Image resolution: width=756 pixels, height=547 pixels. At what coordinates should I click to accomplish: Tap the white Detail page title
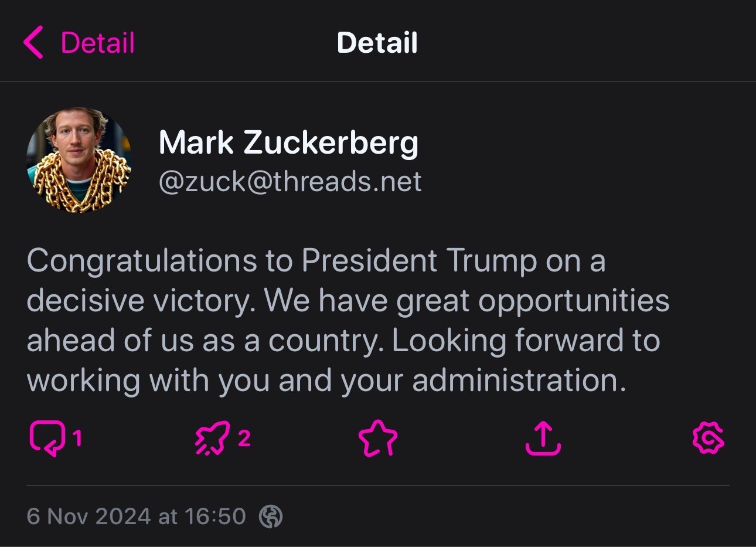click(x=377, y=43)
